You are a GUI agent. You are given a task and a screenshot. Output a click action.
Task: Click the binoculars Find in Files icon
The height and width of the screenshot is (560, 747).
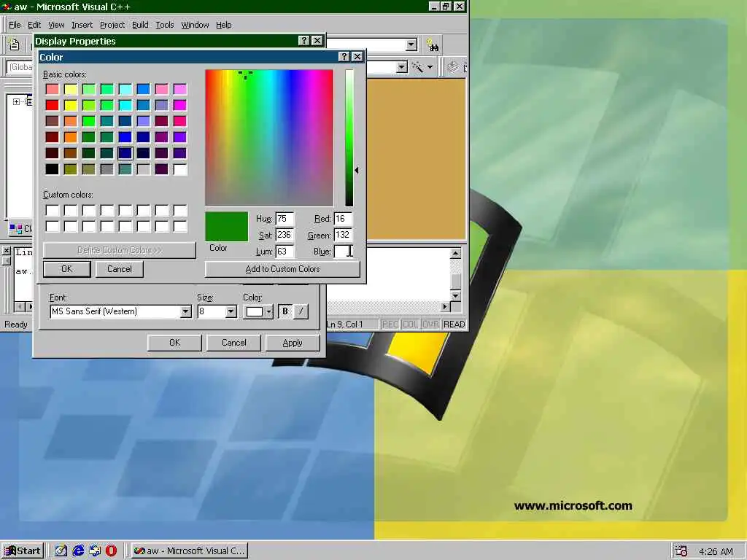433,45
